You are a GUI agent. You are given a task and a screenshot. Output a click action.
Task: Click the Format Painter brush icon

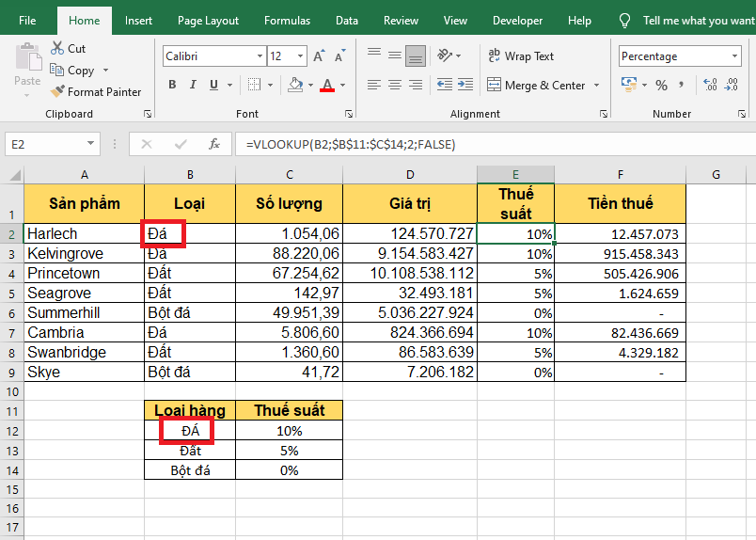pos(57,92)
